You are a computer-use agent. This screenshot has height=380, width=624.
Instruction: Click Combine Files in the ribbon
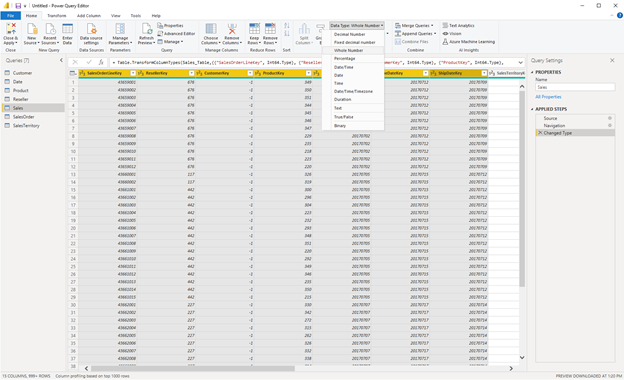click(x=411, y=41)
